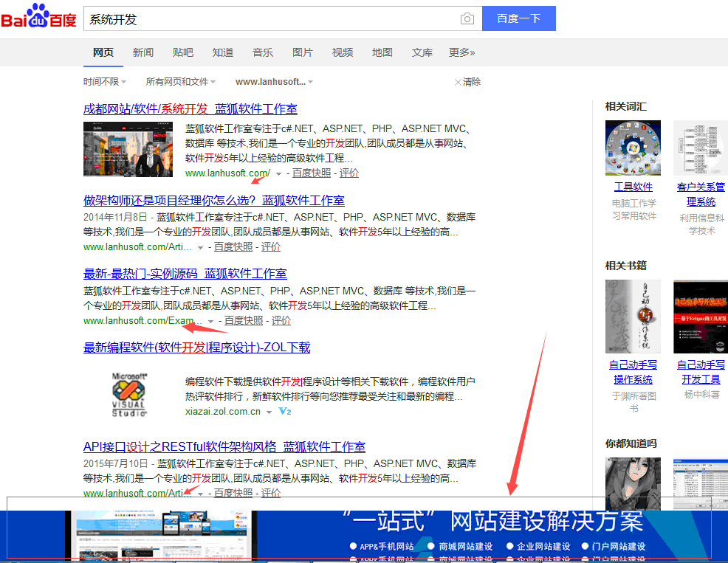Screen dimensions: 728x563
Task: Click the 相关书籍 sidebar heading
Action: coord(626,266)
